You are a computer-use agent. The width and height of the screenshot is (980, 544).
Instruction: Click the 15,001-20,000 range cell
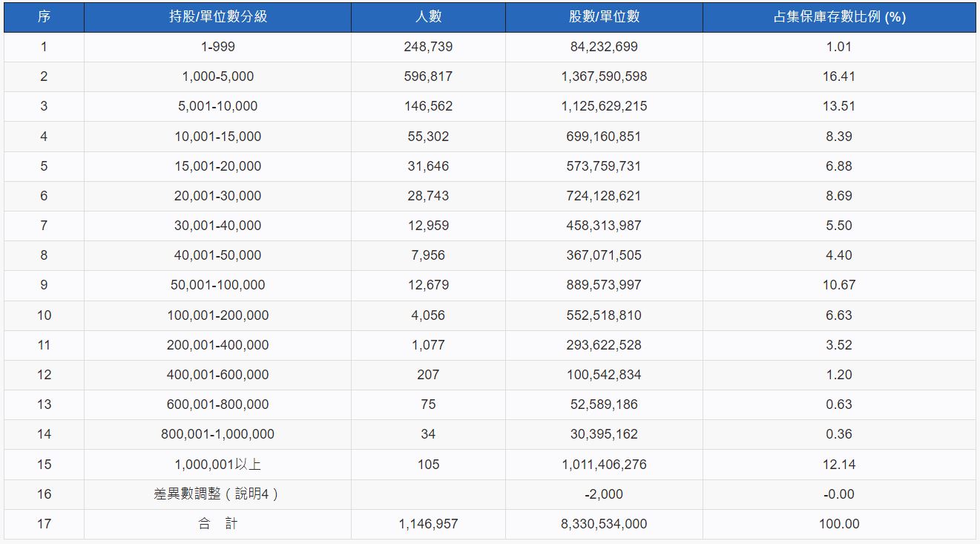[x=217, y=166]
